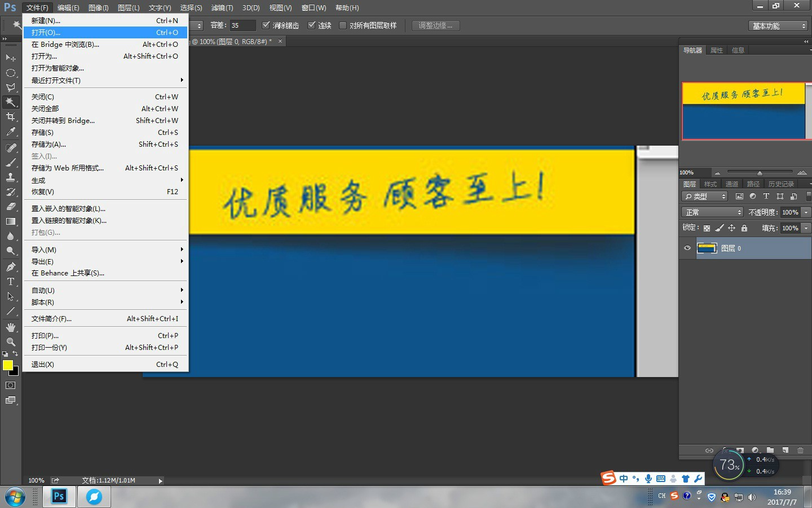The height and width of the screenshot is (508, 812).
Task: Click the delete layer trash icon
Action: 800,450
